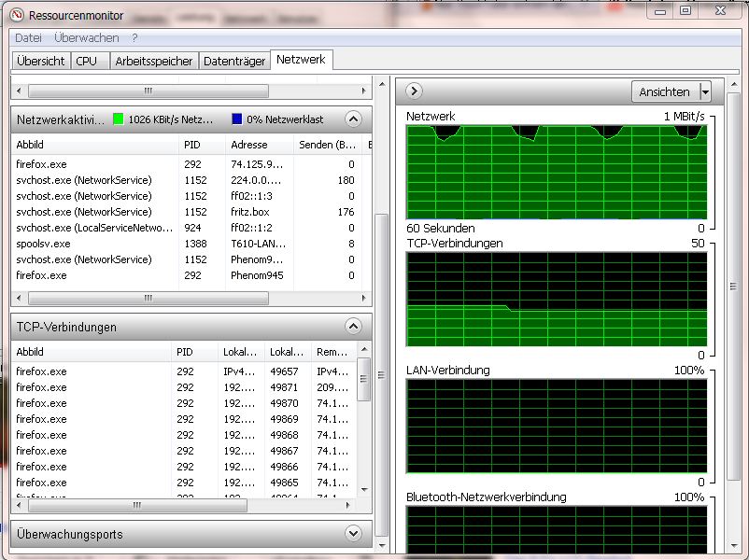Click the Netzwerkaktivität right scroll arrow
The width and height of the screenshot is (749, 560).
point(363,299)
